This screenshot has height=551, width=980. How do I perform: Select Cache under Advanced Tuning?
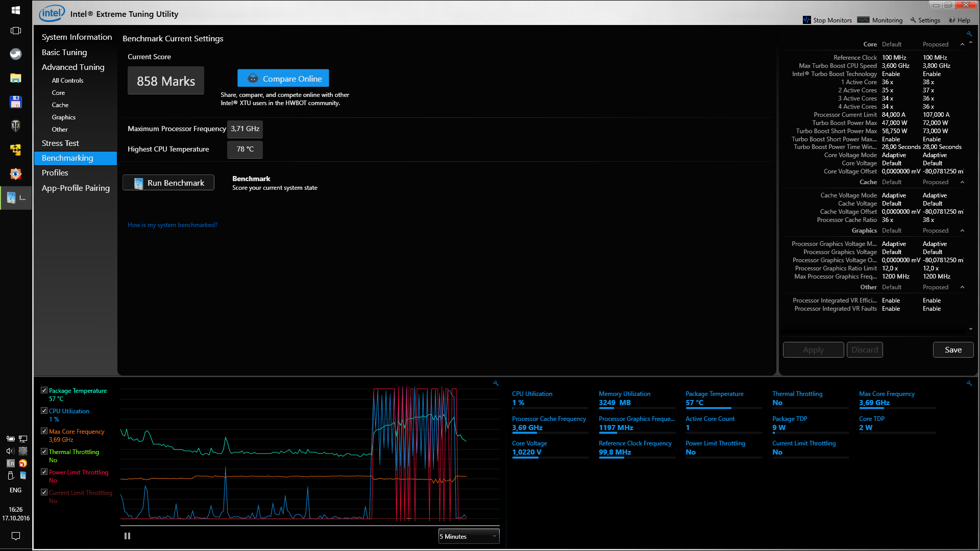click(60, 105)
